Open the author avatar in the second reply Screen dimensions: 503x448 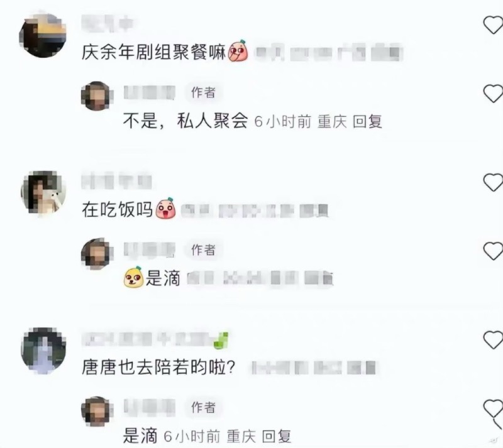pyautogui.click(x=97, y=253)
